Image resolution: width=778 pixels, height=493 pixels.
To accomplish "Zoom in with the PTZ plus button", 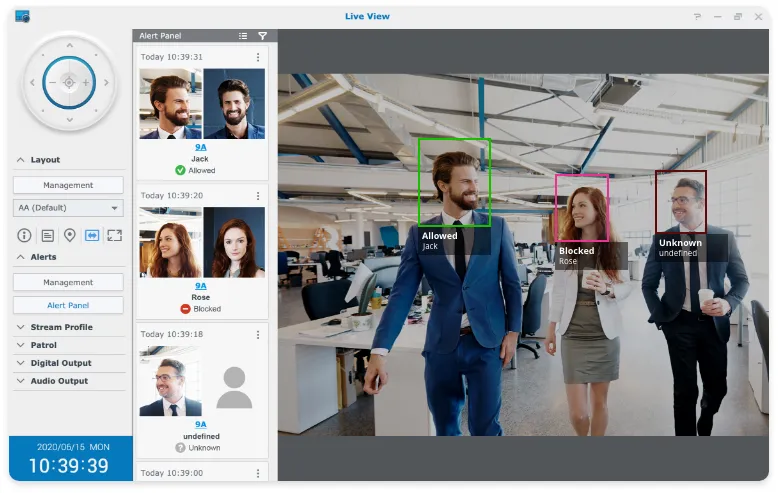I will pos(86,83).
